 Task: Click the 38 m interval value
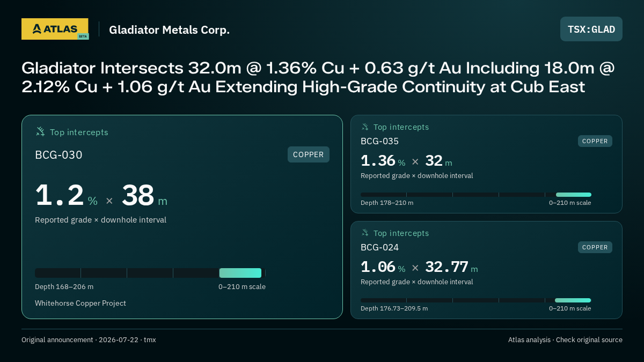[144, 195]
